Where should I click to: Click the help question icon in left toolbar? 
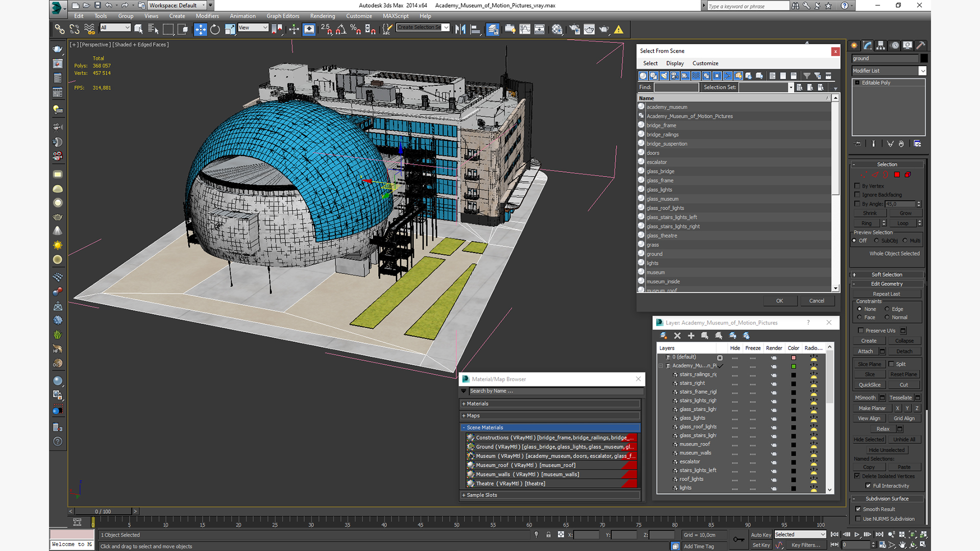point(58,442)
